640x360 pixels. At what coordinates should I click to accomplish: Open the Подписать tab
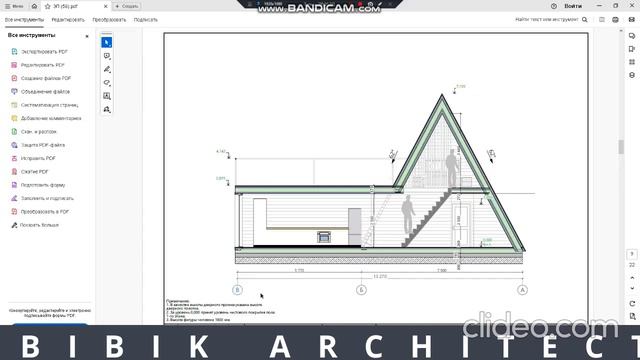145,20
